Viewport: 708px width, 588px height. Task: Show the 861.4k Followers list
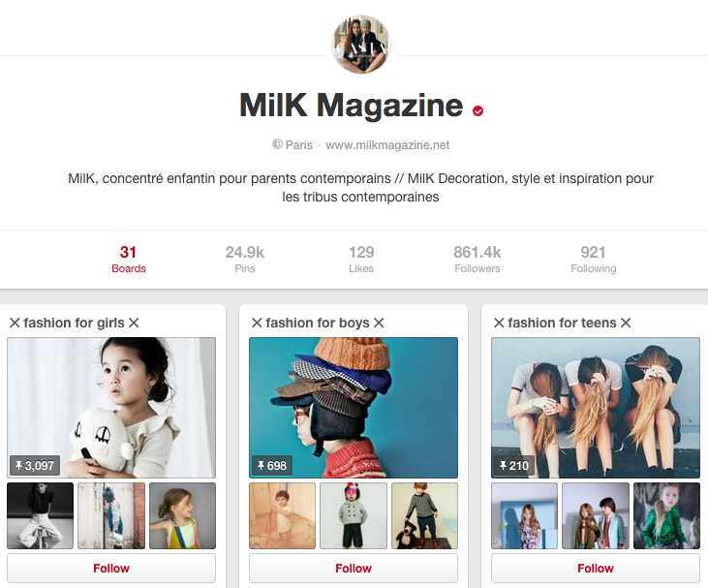[x=477, y=260]
